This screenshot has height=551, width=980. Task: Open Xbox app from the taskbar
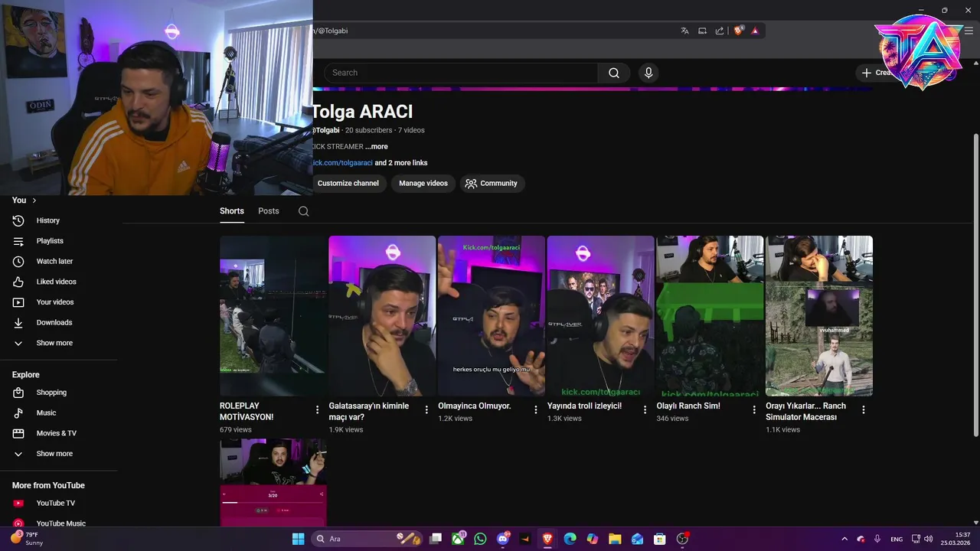(x=458, y=539)
